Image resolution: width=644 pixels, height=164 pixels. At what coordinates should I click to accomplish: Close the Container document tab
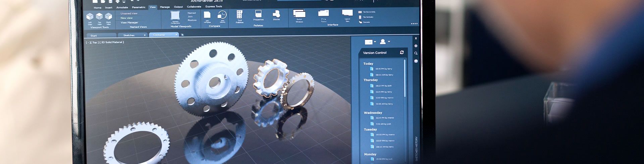pyautogui.click(x=176, y=35)
